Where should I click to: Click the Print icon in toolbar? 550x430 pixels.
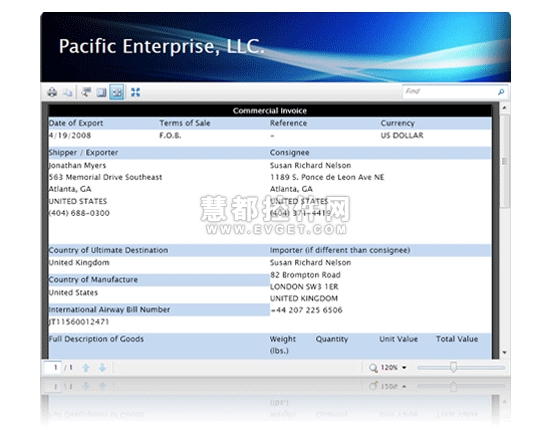click(52, 92)
